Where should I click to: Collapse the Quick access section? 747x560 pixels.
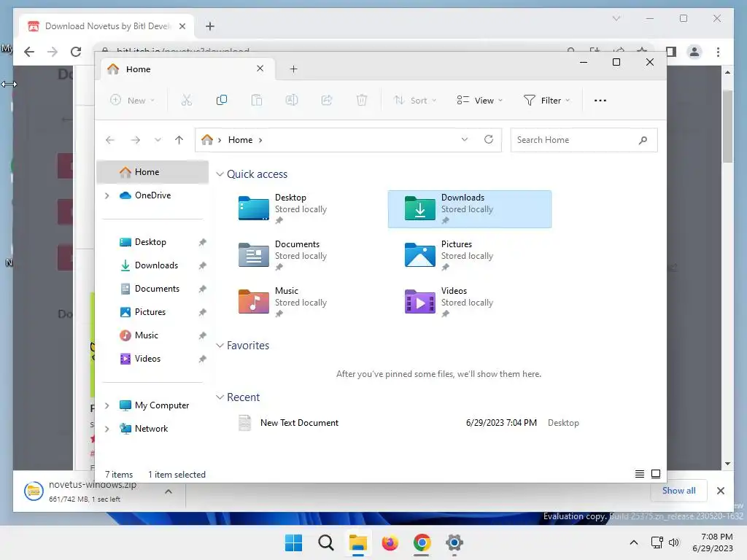pos(220,174)
